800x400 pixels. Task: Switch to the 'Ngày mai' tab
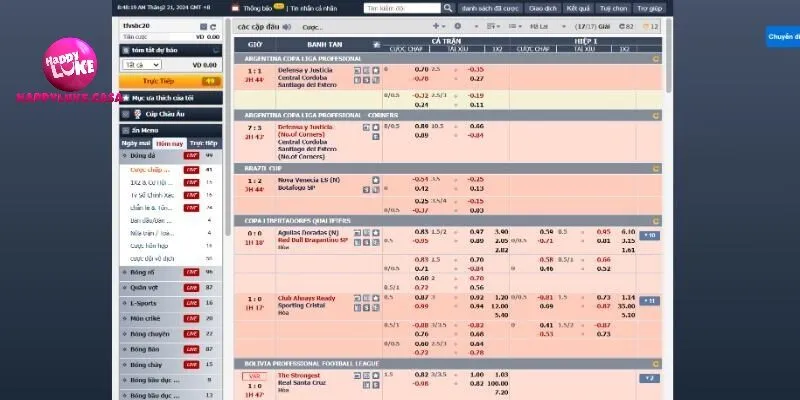(136, 143)
